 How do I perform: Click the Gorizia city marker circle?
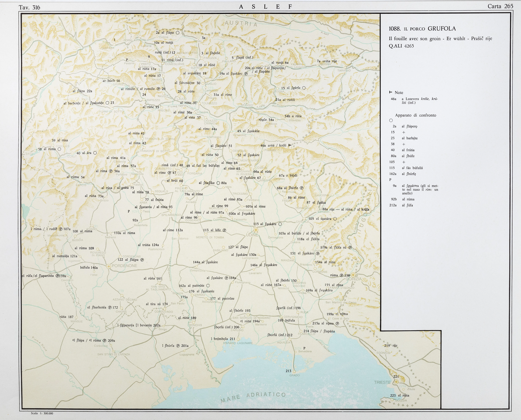[353, 275]
